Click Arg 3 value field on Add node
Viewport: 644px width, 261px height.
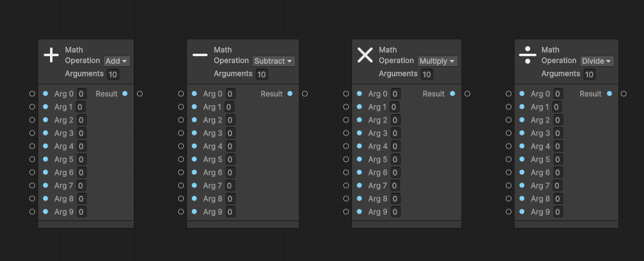[81, 133]
